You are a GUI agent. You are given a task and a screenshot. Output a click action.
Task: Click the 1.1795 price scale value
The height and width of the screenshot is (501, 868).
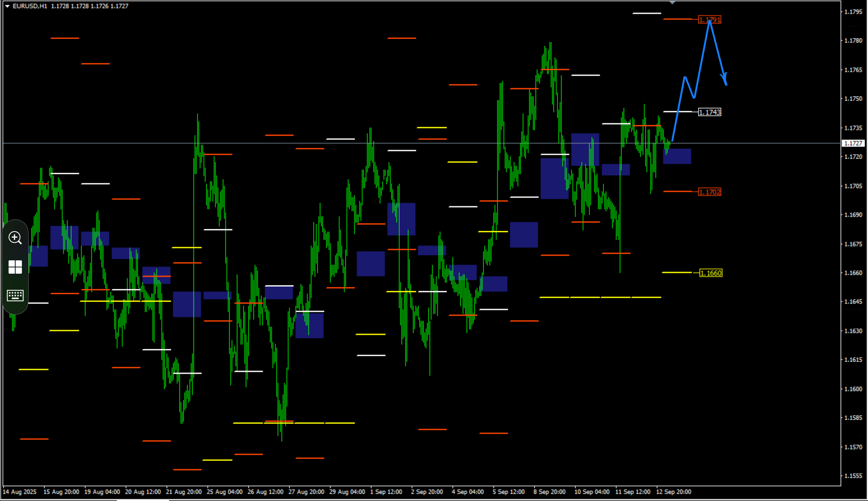coord(853,12)
